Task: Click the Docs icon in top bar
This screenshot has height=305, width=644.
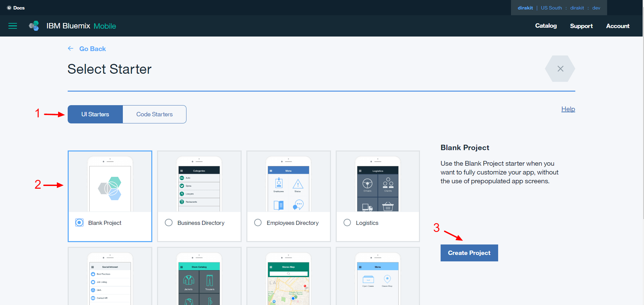Action: (9, 8)
